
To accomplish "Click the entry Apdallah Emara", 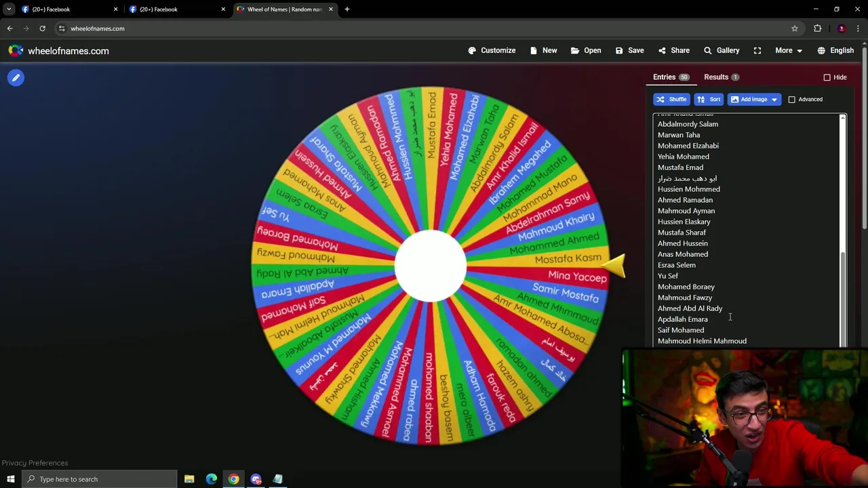I will click(x=683, y=319).
